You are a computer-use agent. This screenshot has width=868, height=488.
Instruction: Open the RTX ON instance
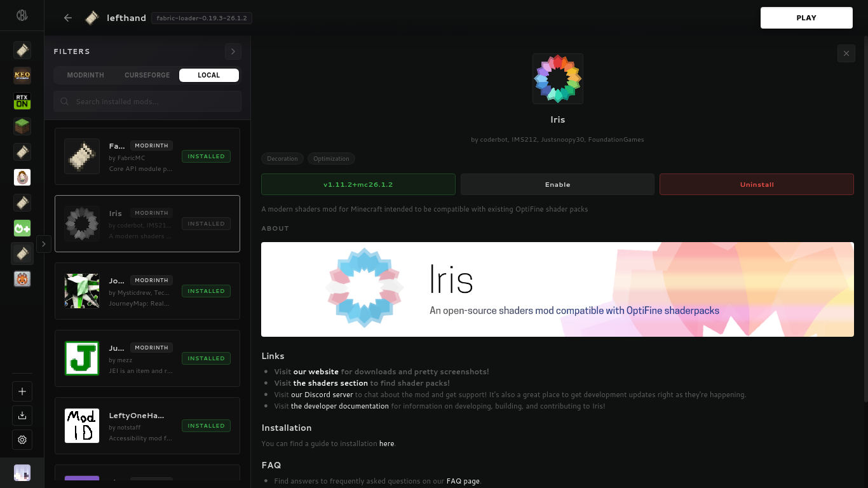(22, 101)
